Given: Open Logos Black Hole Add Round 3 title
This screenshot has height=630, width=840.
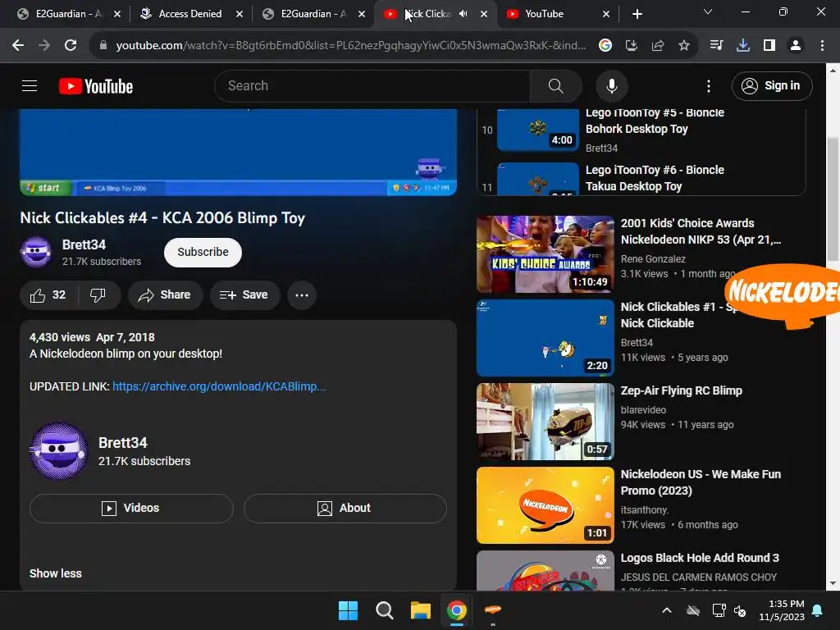Looking at the screenshot, I should [700, 558].
